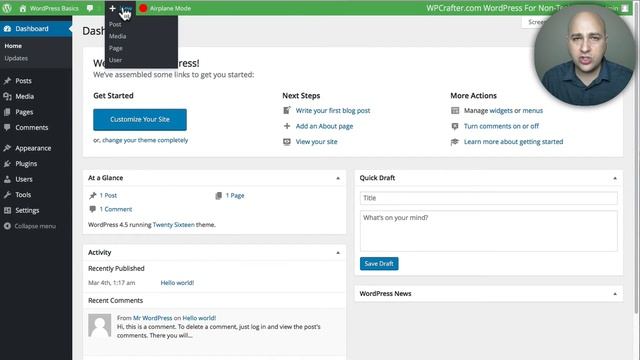Click the Posts pushpin icon in sidebar
The height and width of the screenshot is (360, 640).
click(7, 81)
